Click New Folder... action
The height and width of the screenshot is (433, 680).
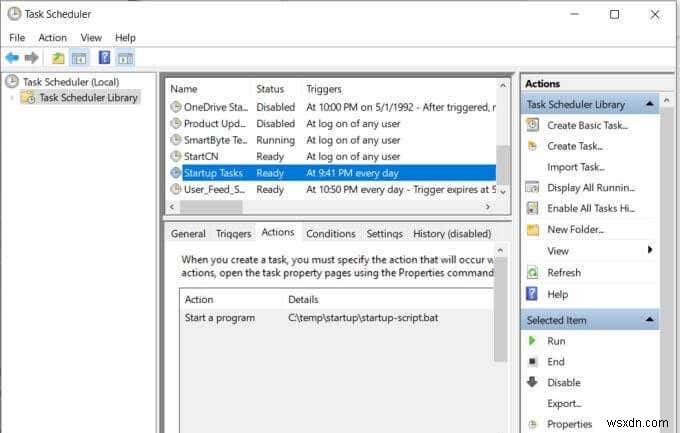[x=575, y=230]
